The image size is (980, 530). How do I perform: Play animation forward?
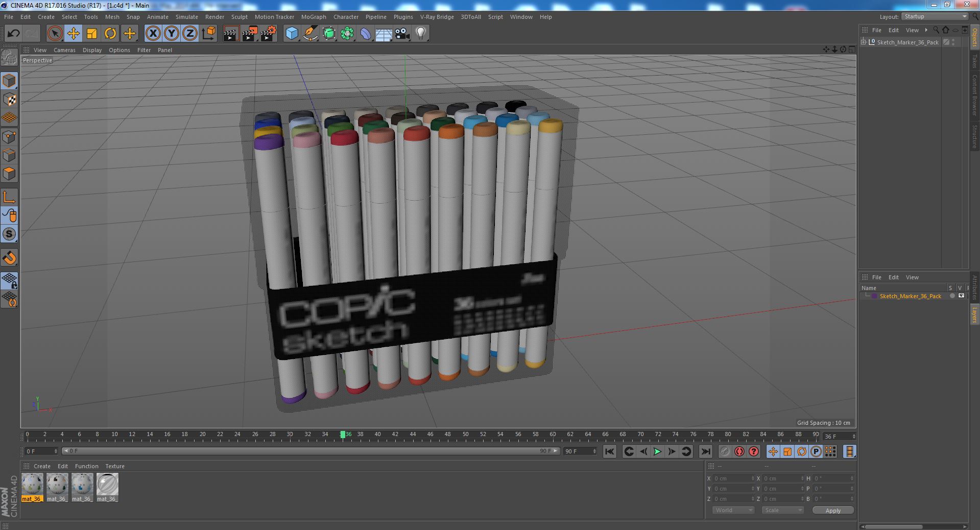657,451
